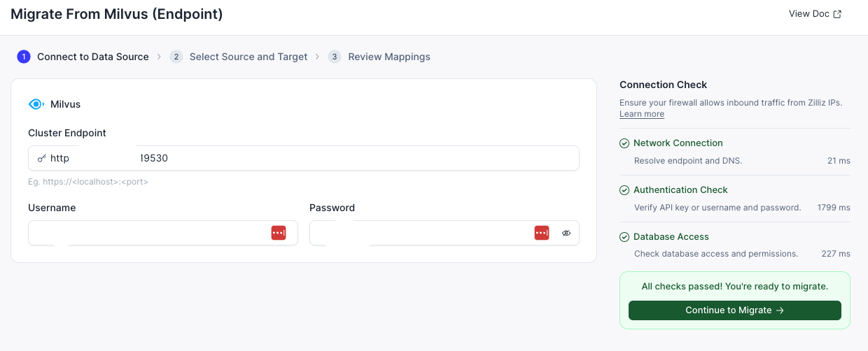Click into the Username text field
Screen dimensions: 868x351
147,233
